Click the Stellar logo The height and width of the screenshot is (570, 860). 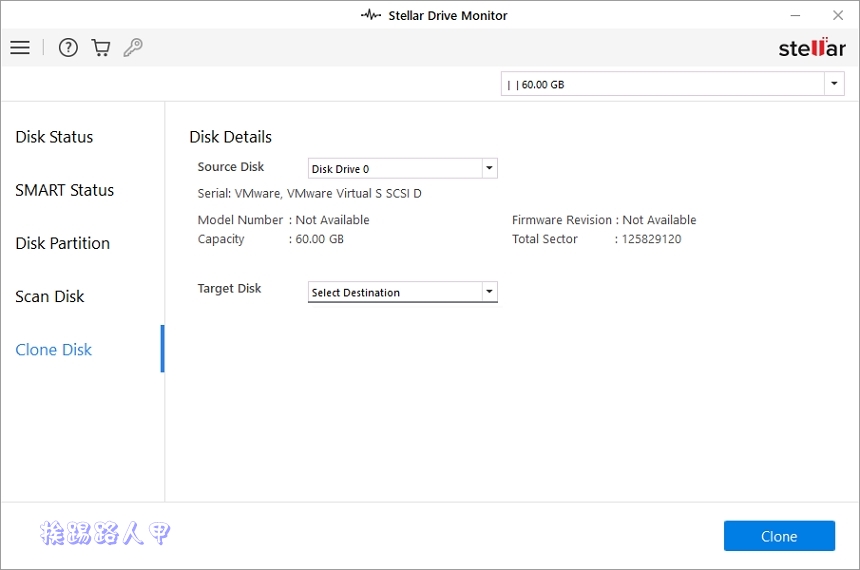click(x=812, y=48)
